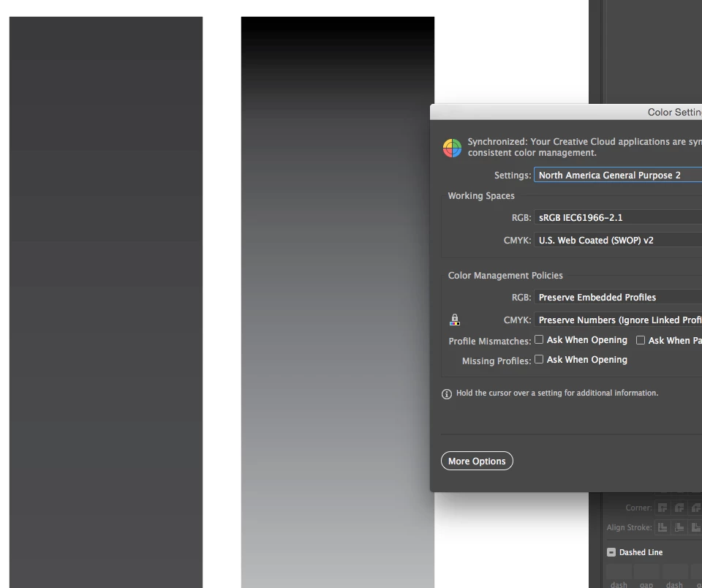702x588 pixels.
Task: Click the Color Settings dialog title bar
Action: [566, 112]
